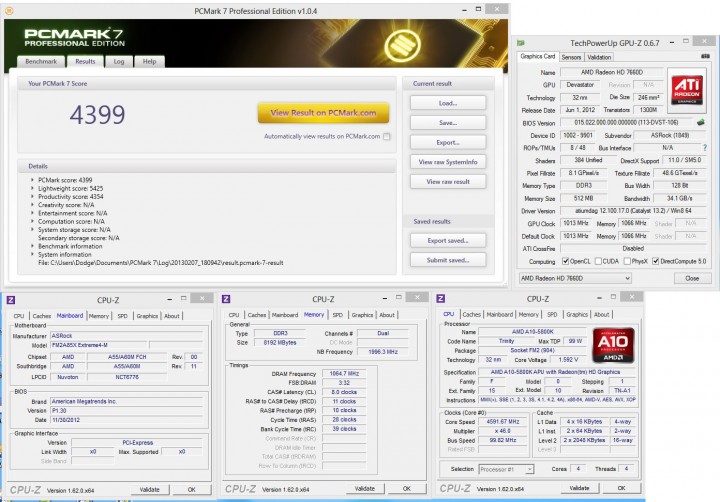Click the Save... button
This screenshot has height=502, width=720.
(448, 123)
